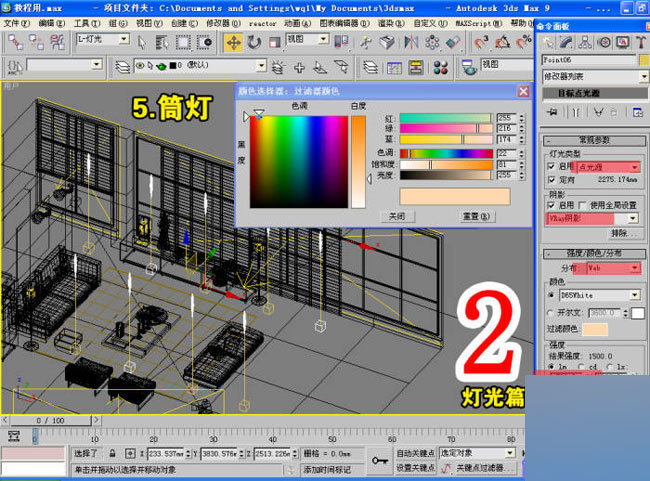Image resolution: width=650 pixels, height=481 pixels.
Task: Select the Unlink Selection tool
Action: click(36, 42)
